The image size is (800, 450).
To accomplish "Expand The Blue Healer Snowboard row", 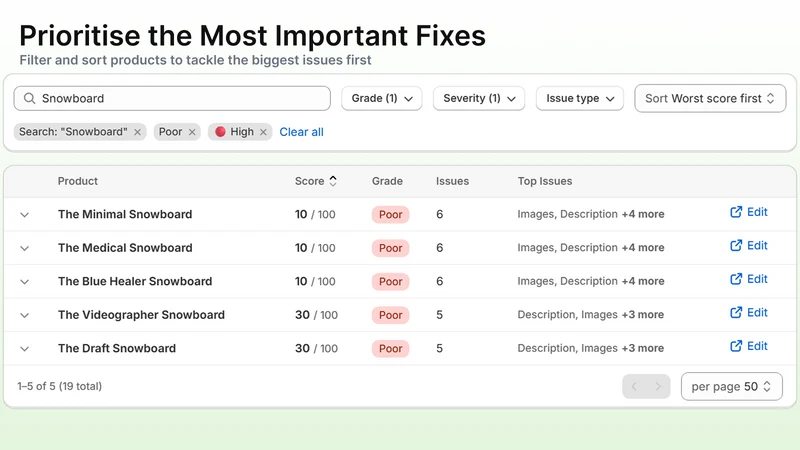I will click(24, 282).
